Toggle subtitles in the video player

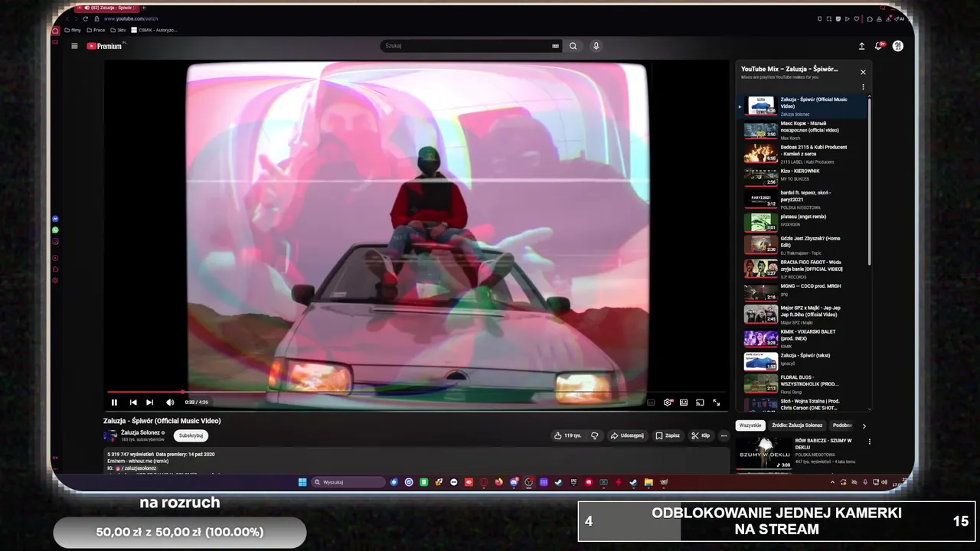click(652, 402)
